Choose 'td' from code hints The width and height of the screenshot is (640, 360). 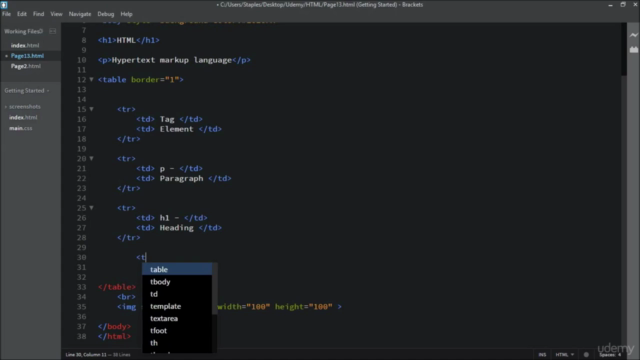[x=177, y=294]
